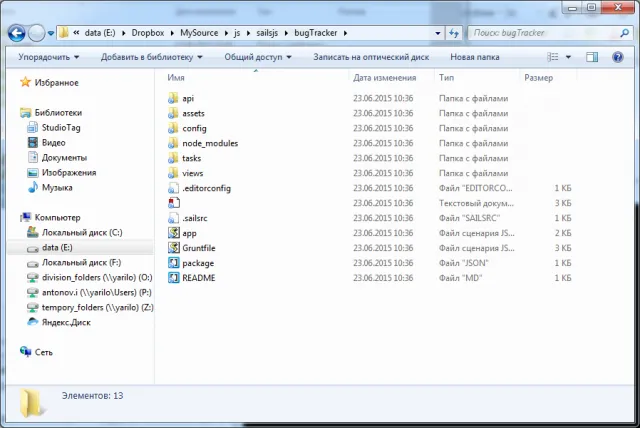The image size is (640, 428).
Task: Open the Общий доступ menu
Action: pos(258,57)
